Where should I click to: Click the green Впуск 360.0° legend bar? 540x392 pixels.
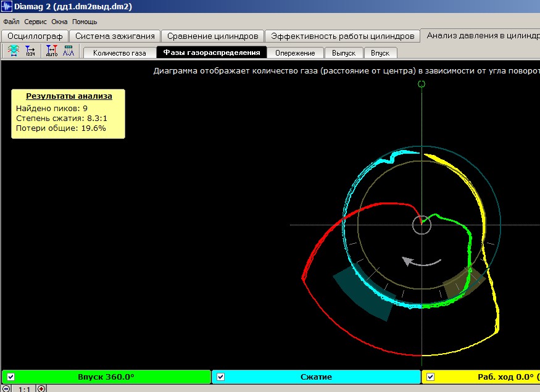click(106, 377)
